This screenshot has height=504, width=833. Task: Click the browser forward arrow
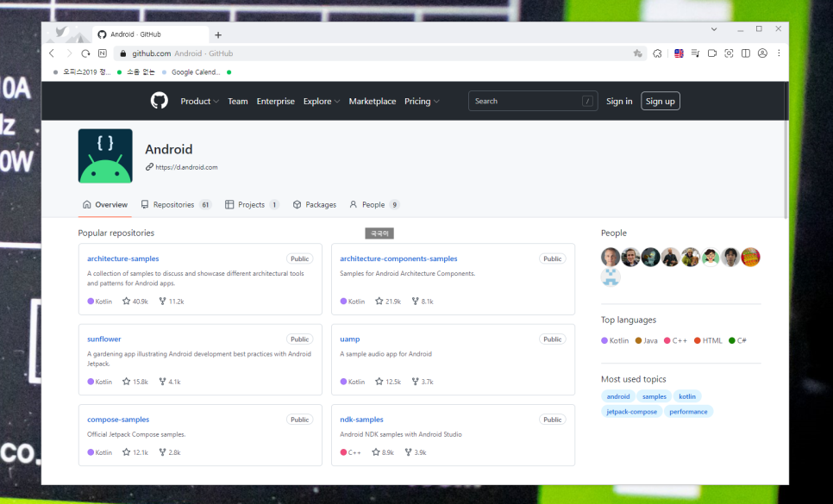68,53
